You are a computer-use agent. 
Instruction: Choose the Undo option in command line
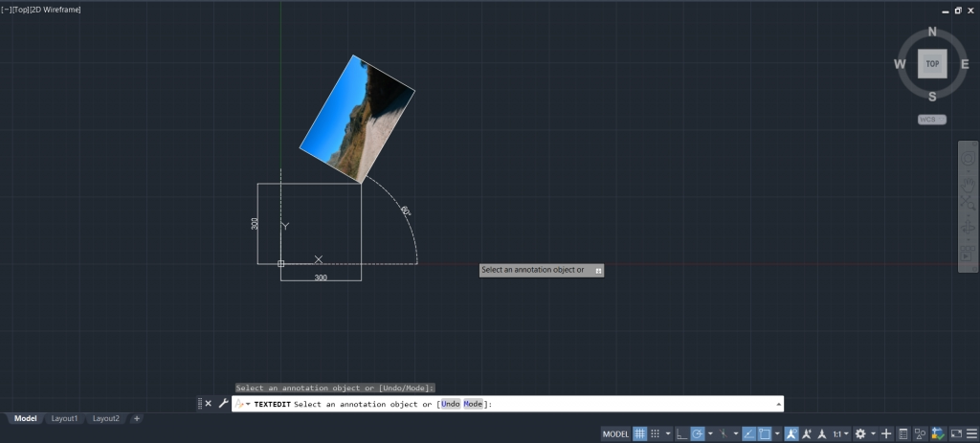(451, 405)
